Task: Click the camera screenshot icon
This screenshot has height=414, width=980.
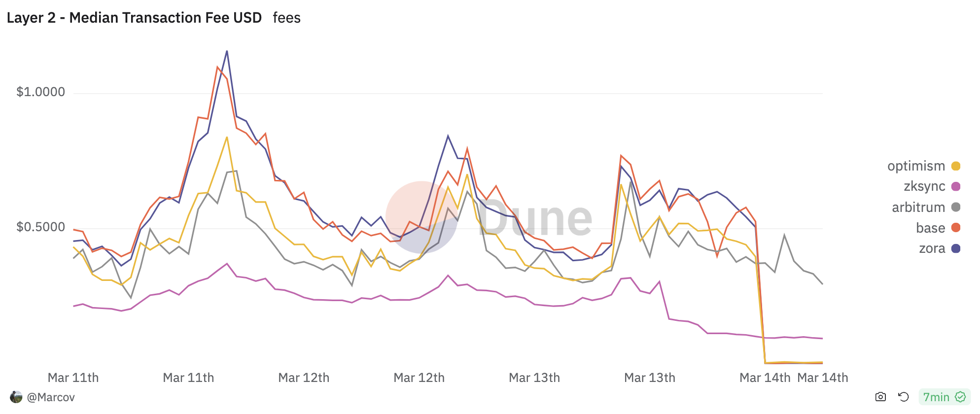Action: (880, 397)
